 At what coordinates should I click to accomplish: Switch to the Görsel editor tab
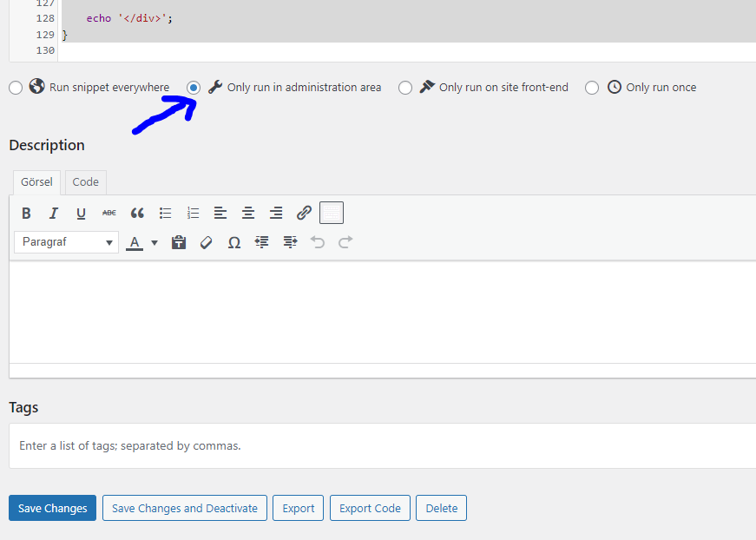pos(36,182)
